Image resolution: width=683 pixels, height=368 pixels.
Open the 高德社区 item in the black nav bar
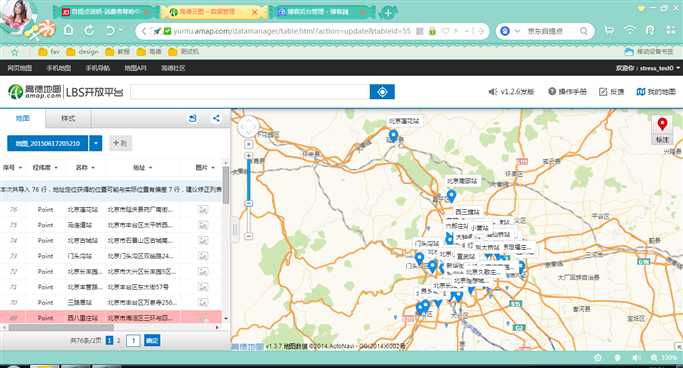coord(173,68)
